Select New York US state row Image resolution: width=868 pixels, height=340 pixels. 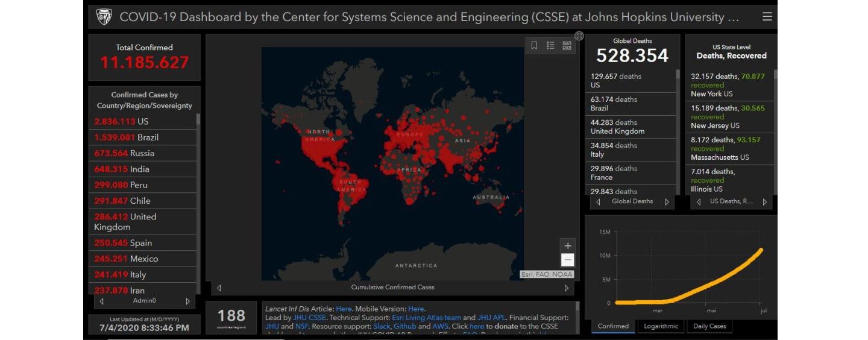click(729, 85)
